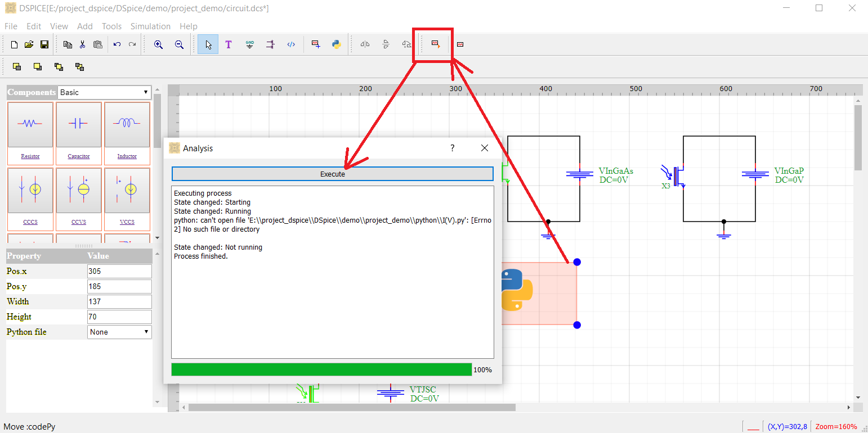Image resolution: width=868 pixels, height=433 pixels.
Task: Toggle the arrow pointer select tool
Action: click(208, 44)
